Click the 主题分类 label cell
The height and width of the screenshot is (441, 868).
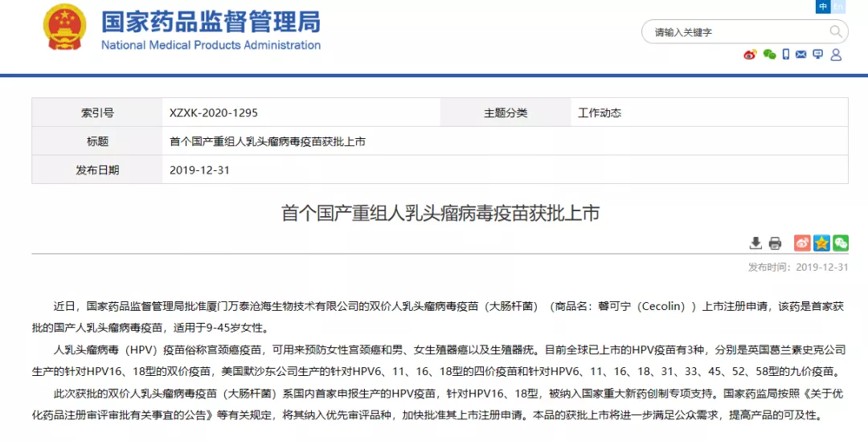coord(506,113)
